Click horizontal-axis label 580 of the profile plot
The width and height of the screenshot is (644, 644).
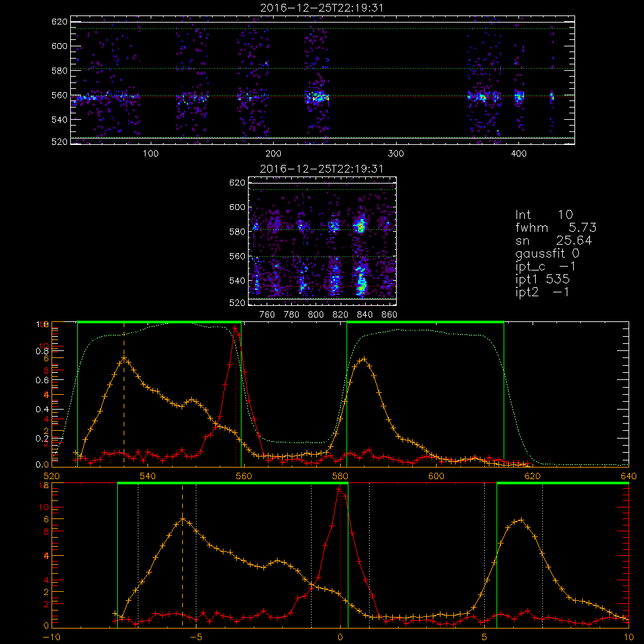(x=340, y=476)
